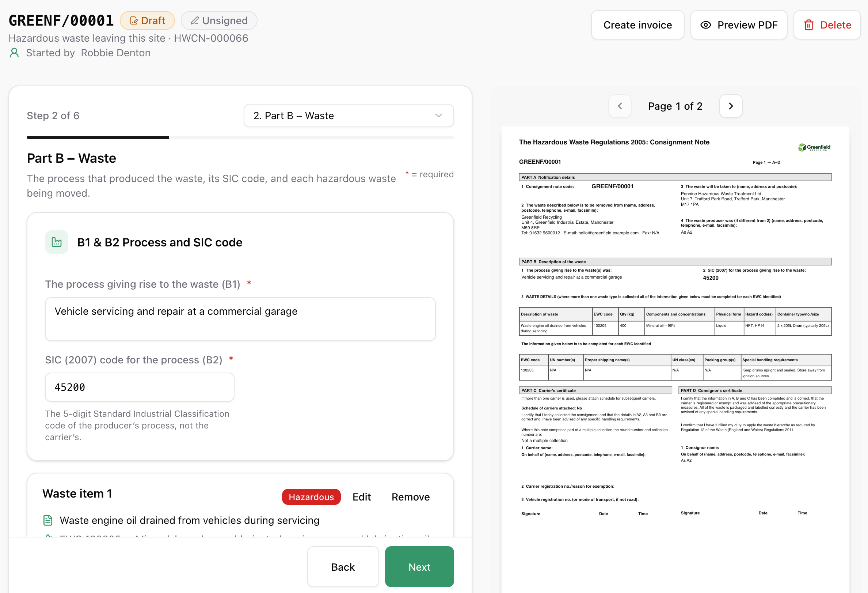Proceed with the green Next button

(x=419, y=567)
